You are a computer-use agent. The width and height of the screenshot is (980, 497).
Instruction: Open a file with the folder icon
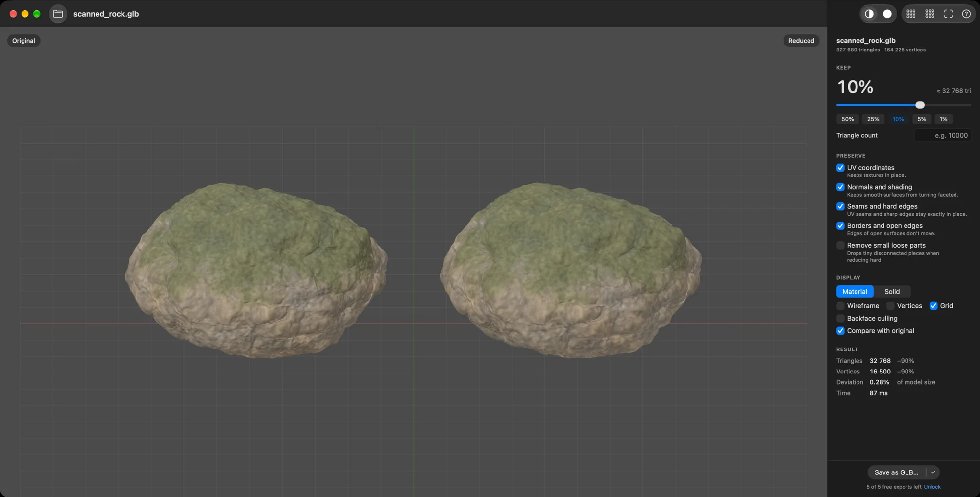tap(58, 14)
